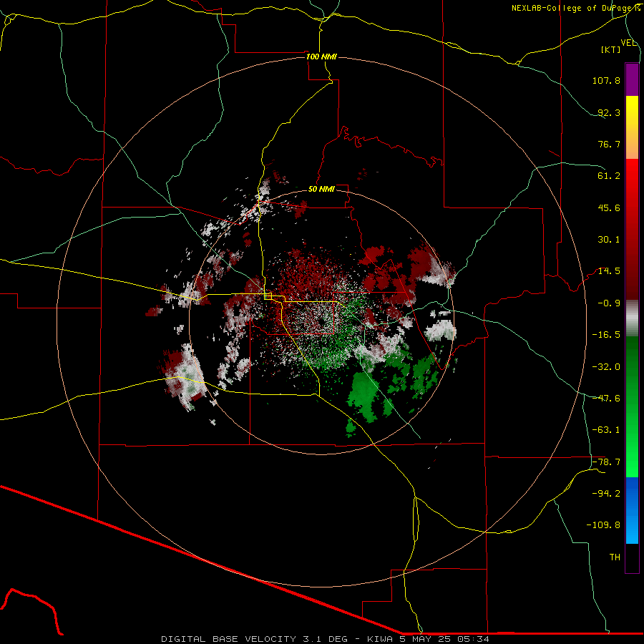Click the 92.3 value on velocity scale
Viewport: 644px width, 644px height.
[609, 112]
